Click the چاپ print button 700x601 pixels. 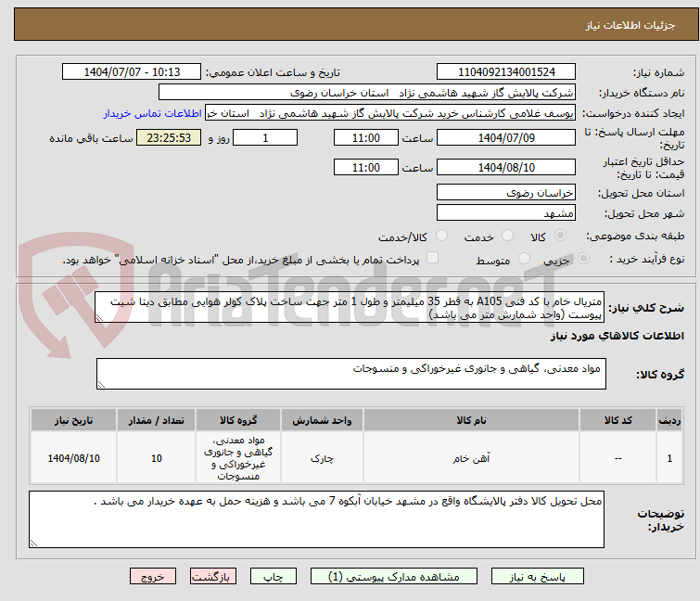click(274, 577)
